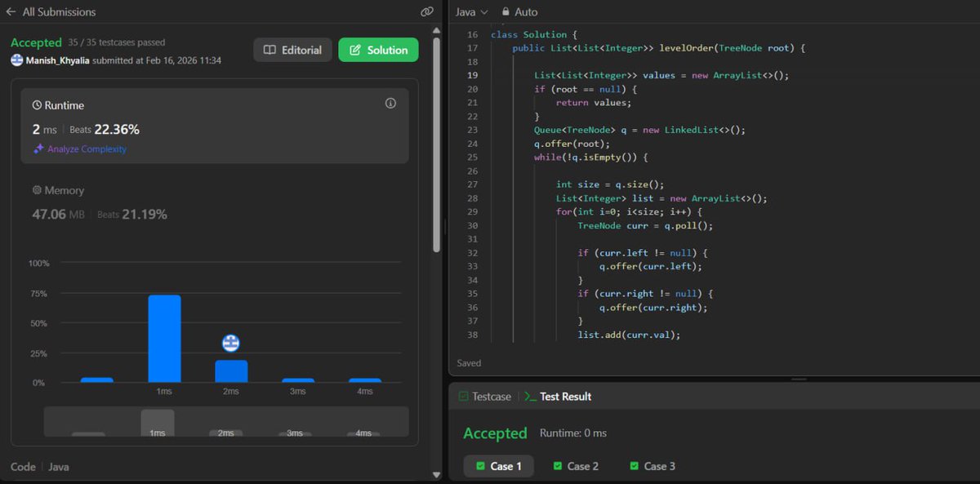Click 'Beats 21.19%' memory value
The width and height of the screenshot is (980, 484).
132,215
